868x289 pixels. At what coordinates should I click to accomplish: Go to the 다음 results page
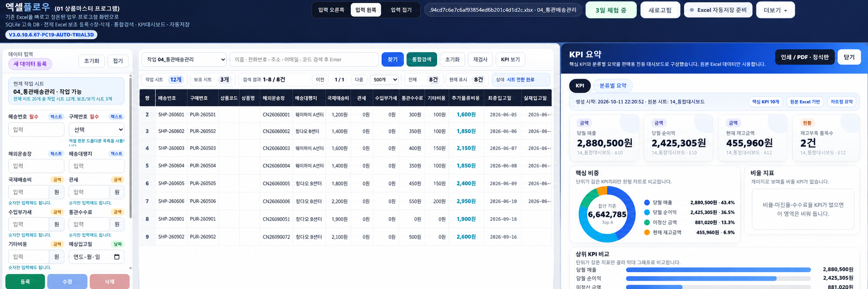point(359,79)
